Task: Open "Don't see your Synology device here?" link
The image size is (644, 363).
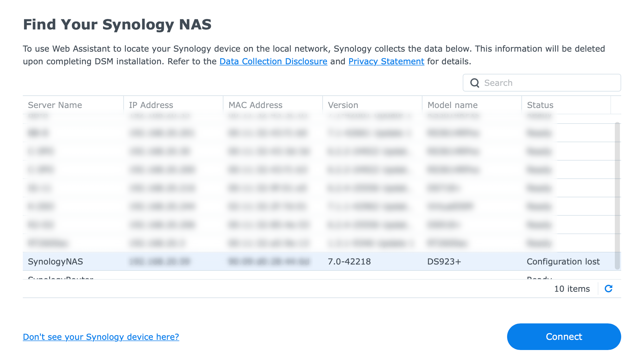Action: click(x=101, y=337)
